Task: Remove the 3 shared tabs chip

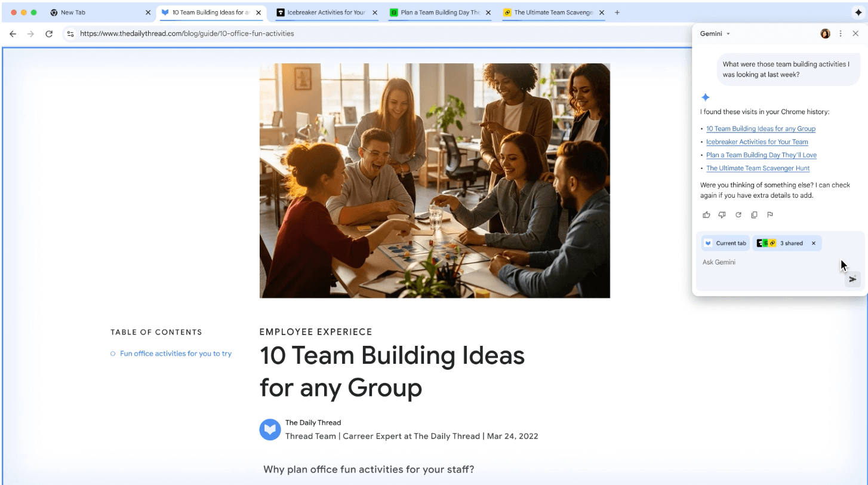Action: point(813,243)
